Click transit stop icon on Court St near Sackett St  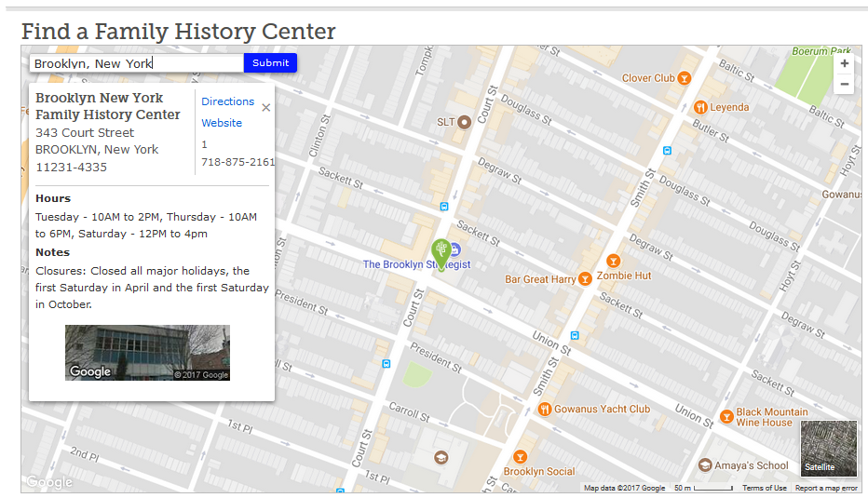point(444,207)
